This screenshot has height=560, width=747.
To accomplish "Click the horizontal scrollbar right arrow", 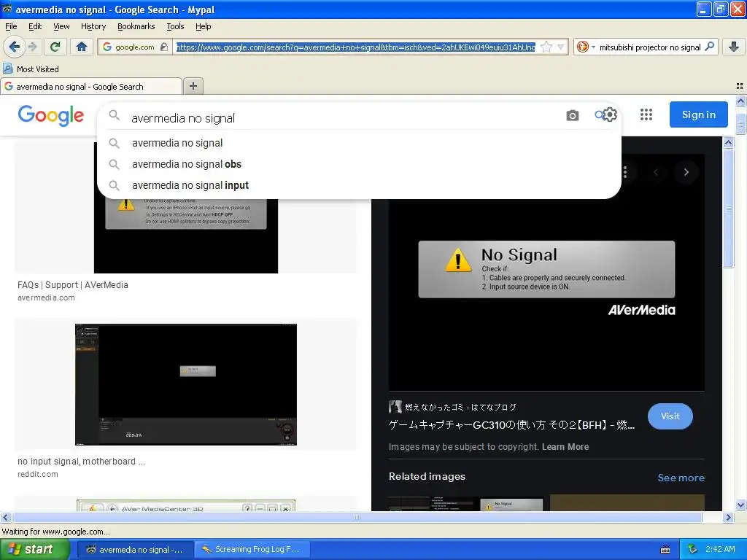I will pos(728,517).
